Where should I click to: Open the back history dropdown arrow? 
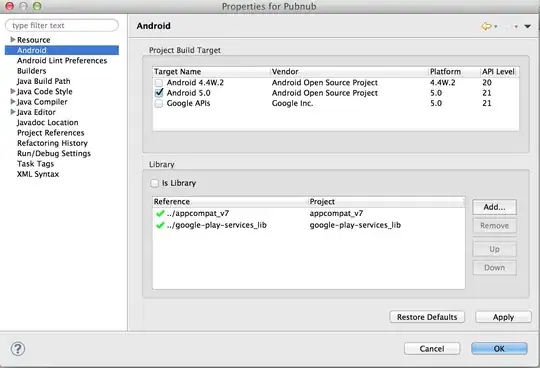coord(496,27)
